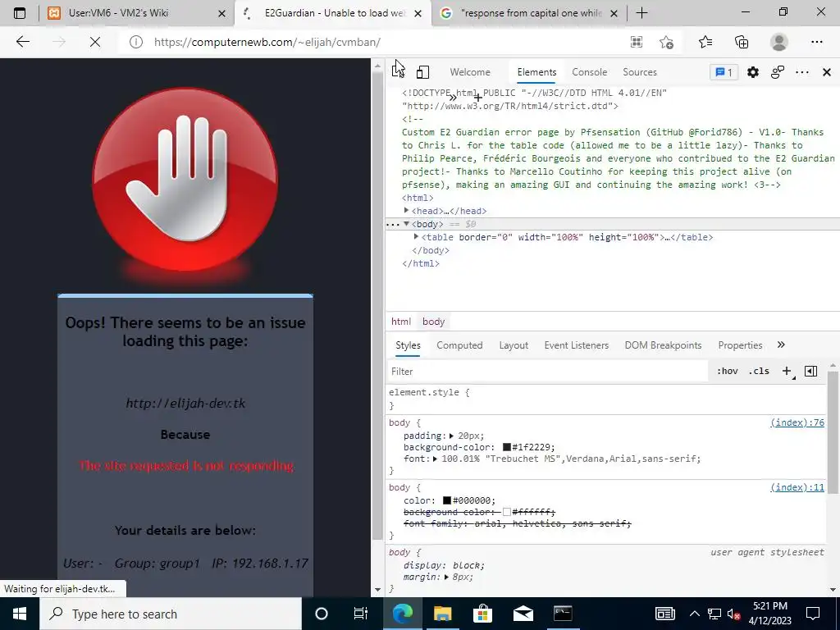Screen dimensions: 840x630
Task: Open Task View on the taskbar
Action: pyautogui.click(x=361, y=614)
